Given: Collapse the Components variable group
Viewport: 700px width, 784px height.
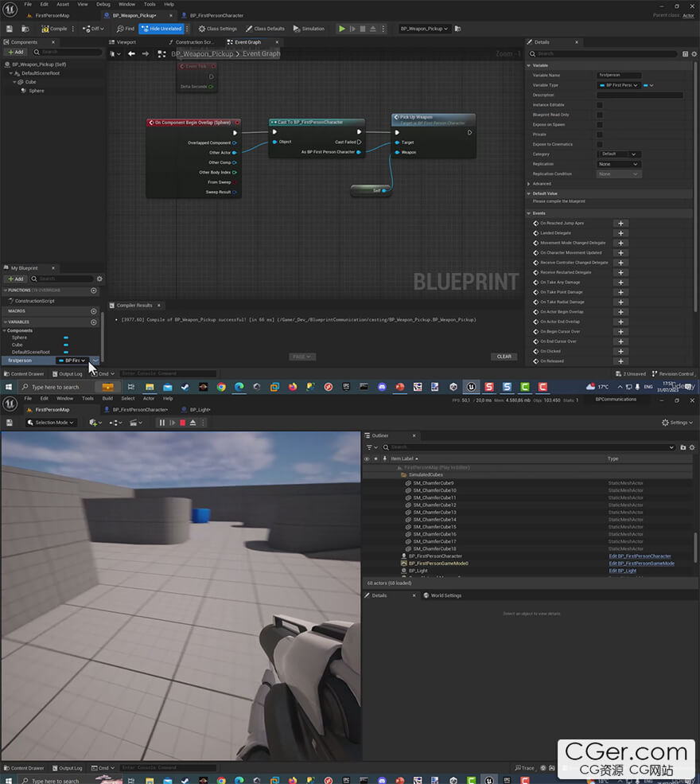Looking at the screenshot, I should tap(5, 331).
